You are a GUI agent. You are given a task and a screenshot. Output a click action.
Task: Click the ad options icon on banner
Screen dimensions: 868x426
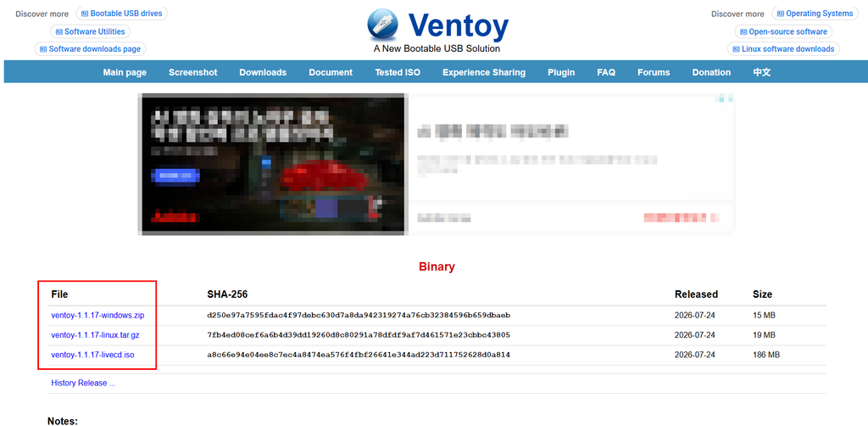724,98
